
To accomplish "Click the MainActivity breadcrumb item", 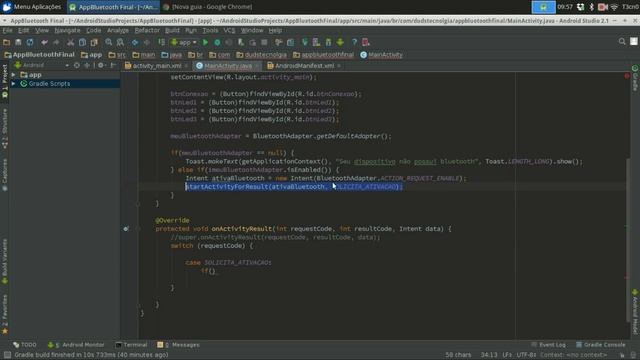I will 381,55.
